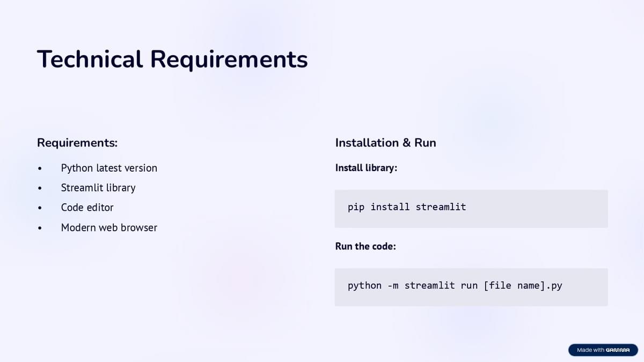This screenshot has width=644, height=362.
Task: Click the Run the code: label
Action: [x=365, y=246]
